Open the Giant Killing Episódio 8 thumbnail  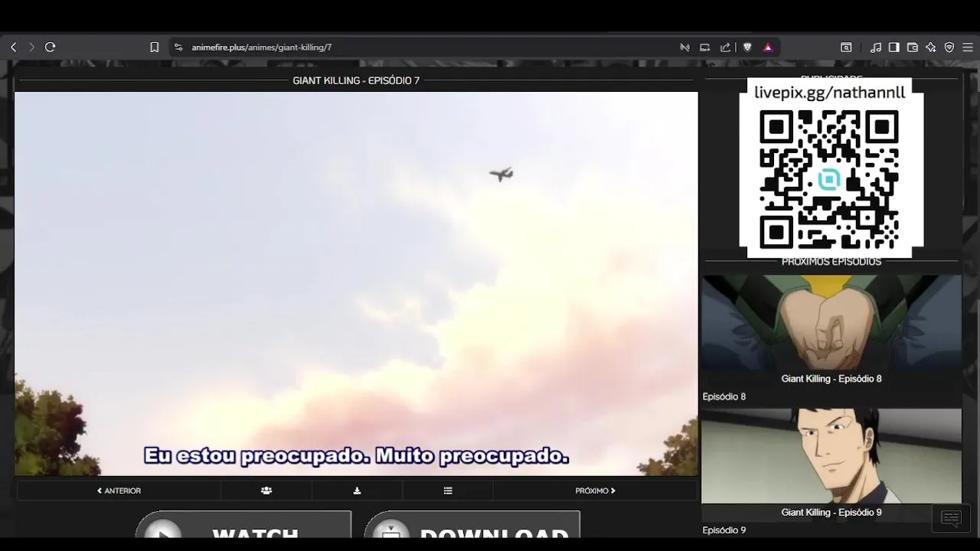pyautogui.click(x=831, y=323)
